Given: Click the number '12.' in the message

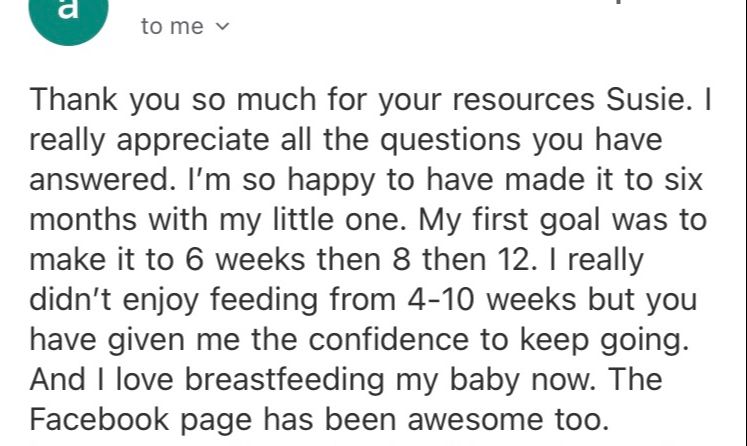Looking at the screenshot, I should point(514,260).
